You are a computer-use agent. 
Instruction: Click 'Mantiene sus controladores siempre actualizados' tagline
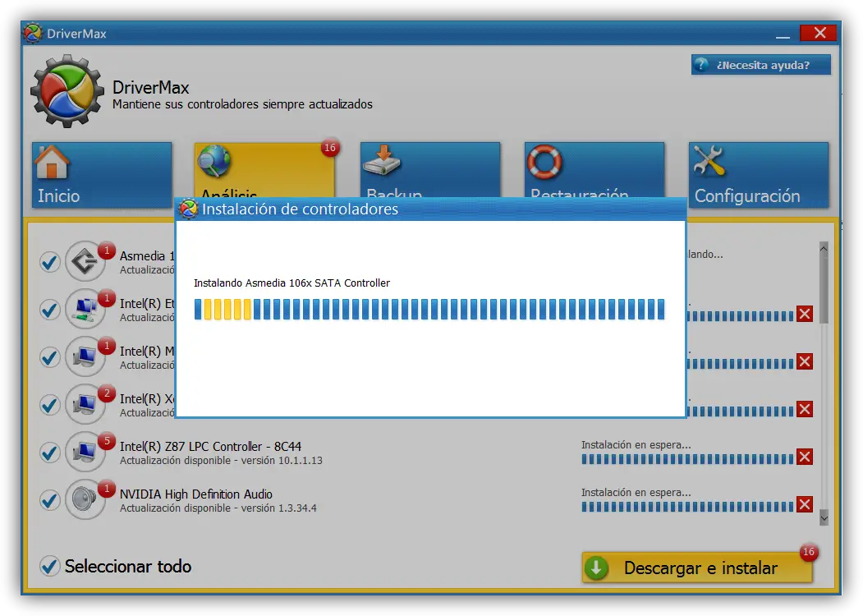(242, 104)
